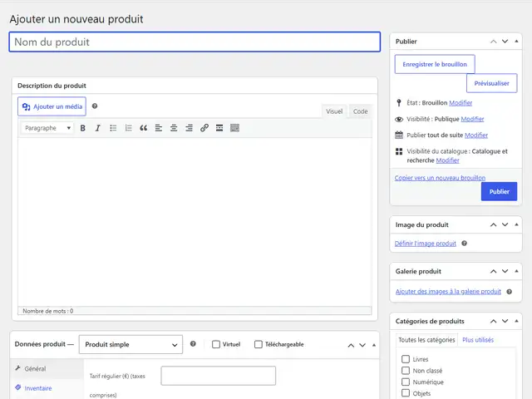Click Modifier link next to État Brouillon

pyautogui.click(x=461, y=103)
